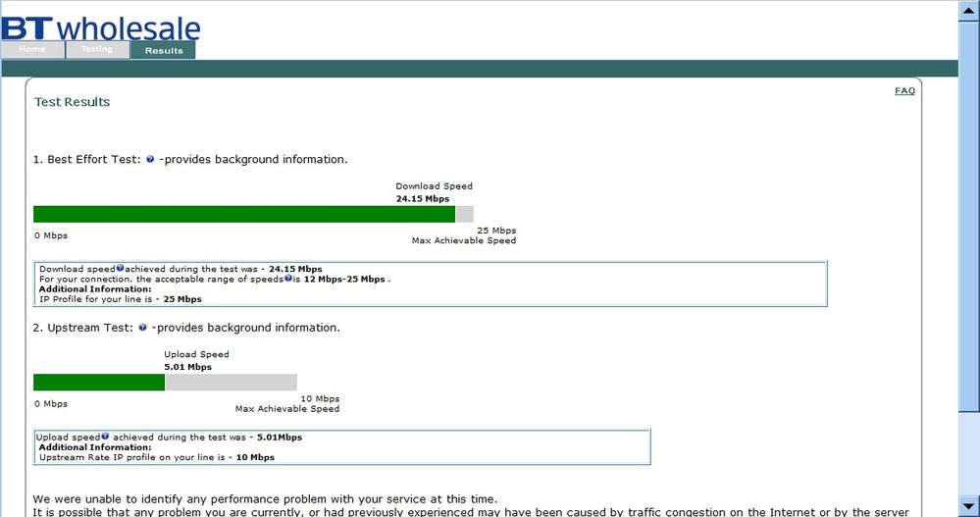Click help icon after 'acceptable range of speeds'
The width and height of the screenshot is (980, 517).
point(288,279)
